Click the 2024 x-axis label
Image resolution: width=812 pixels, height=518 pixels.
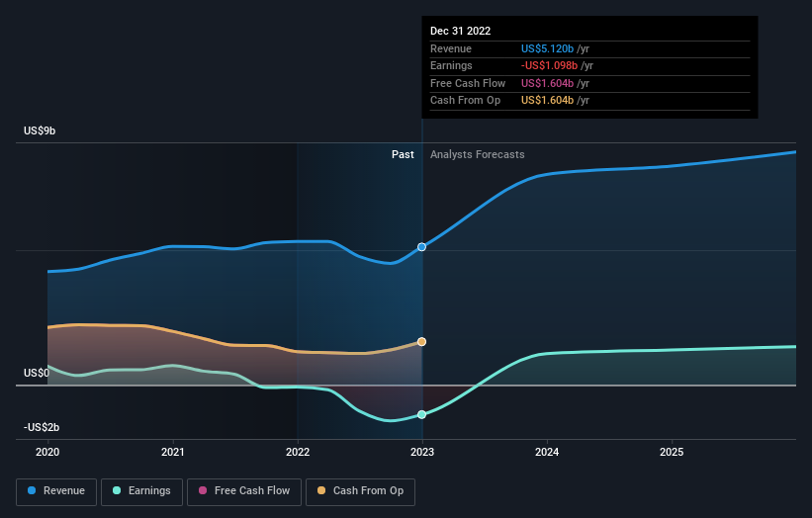click(547, 453)
